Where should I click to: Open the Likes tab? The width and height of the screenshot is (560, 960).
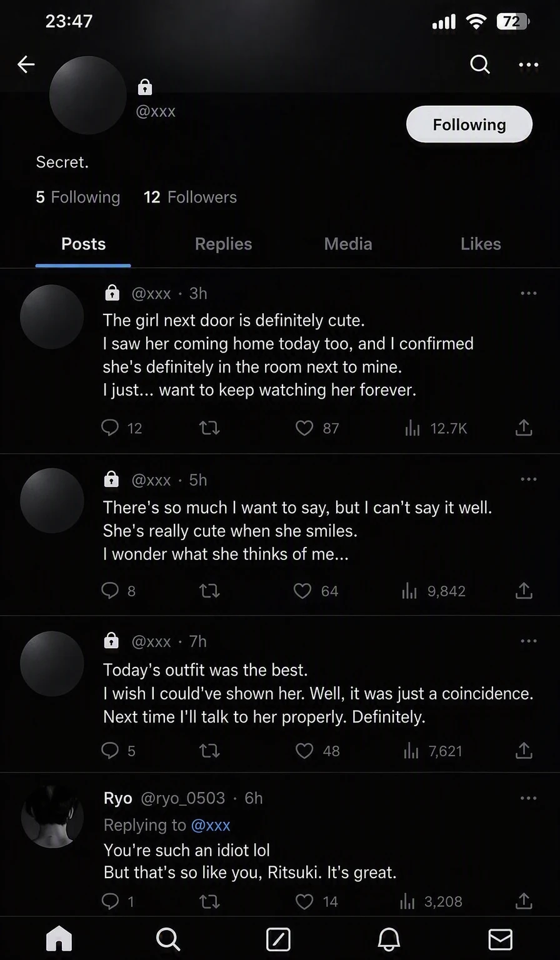[x=481, y=244]
